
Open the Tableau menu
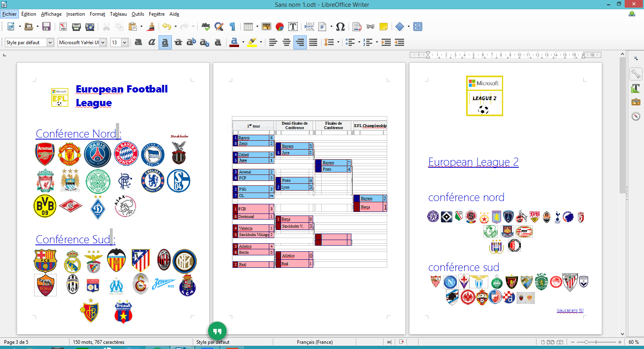[x=118, y=14]
